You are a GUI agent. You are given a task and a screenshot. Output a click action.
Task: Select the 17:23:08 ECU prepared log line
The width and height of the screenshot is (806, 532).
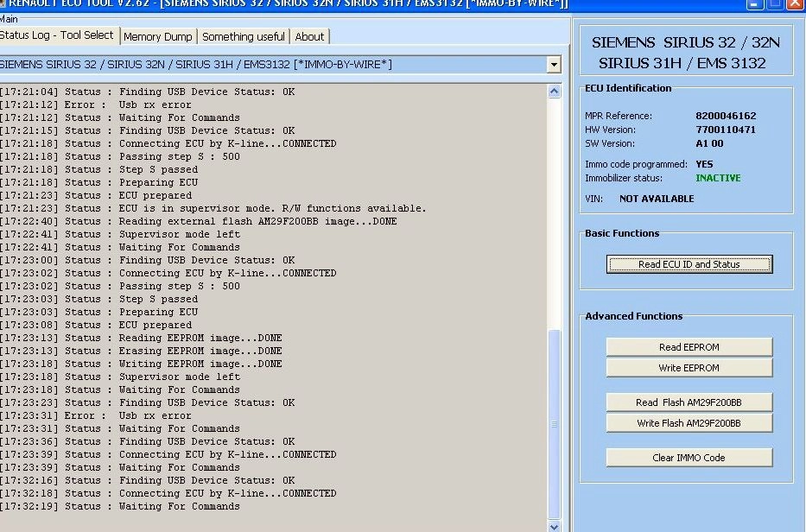(96, 326)
